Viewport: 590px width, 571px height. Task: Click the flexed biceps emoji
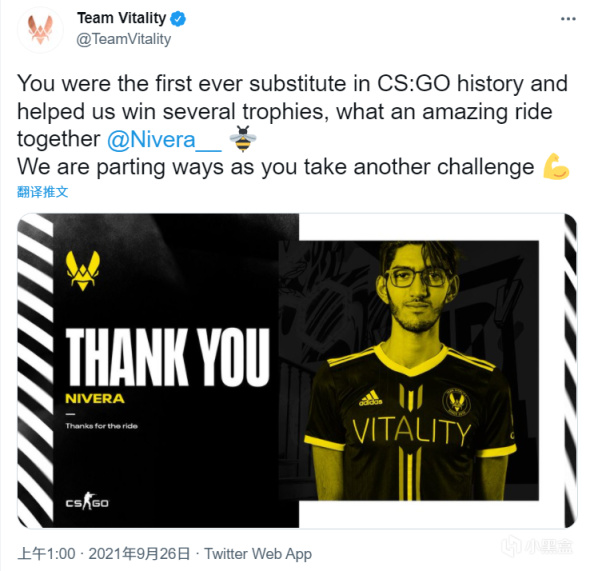556,167
